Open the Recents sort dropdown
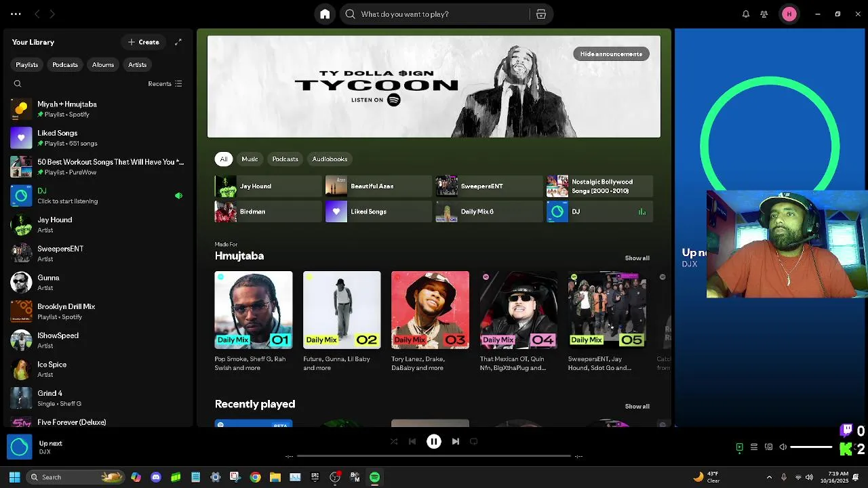Image resolution: width=868 pixels, height=488 pixels. pyautogui.click(x=165, y=84)
